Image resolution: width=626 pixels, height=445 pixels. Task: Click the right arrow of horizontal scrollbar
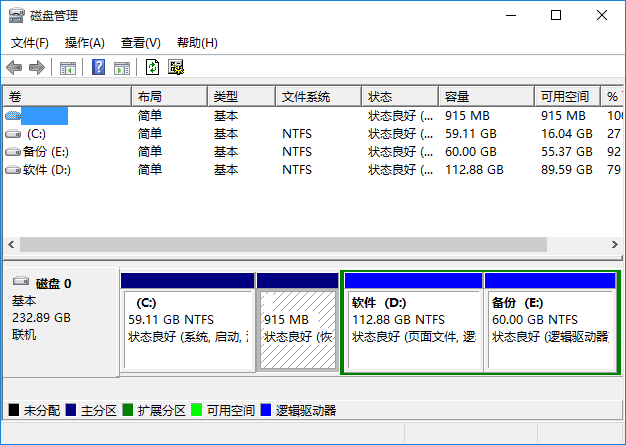coord(615,244)
